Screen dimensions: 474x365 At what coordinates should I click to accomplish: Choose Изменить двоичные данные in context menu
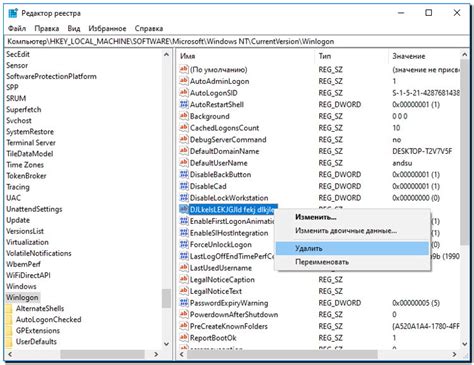tap(353, 230)
